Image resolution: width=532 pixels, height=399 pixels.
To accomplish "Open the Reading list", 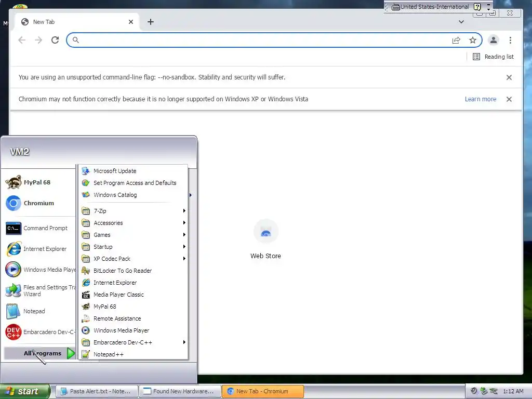I will (x=494, y=57).
